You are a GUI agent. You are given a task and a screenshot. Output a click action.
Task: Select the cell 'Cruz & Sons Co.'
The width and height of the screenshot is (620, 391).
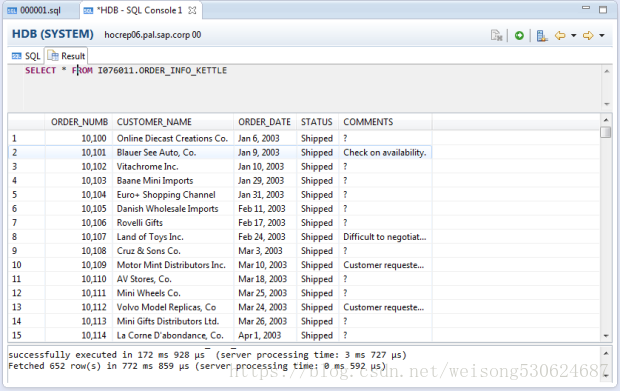(x=173, y=251)
